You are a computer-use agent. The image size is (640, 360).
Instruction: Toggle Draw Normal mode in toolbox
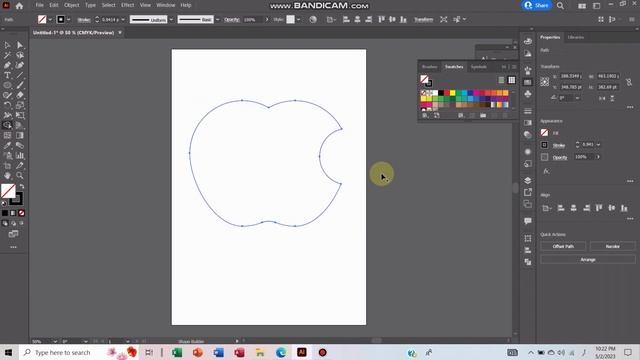pyautogui.click(x=5, y=223)
